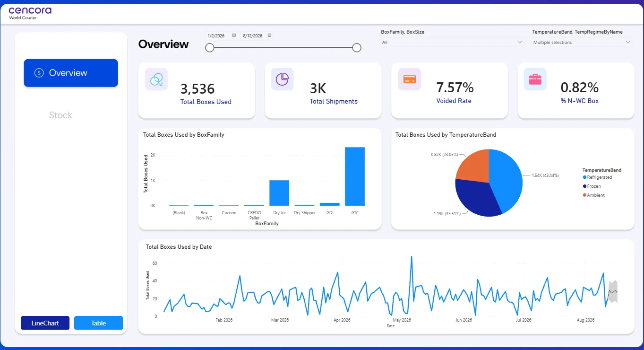This screenshot has height=350, width=644.
Task: Click the Total Shipments pie icon
Action: tap(283, 79)
